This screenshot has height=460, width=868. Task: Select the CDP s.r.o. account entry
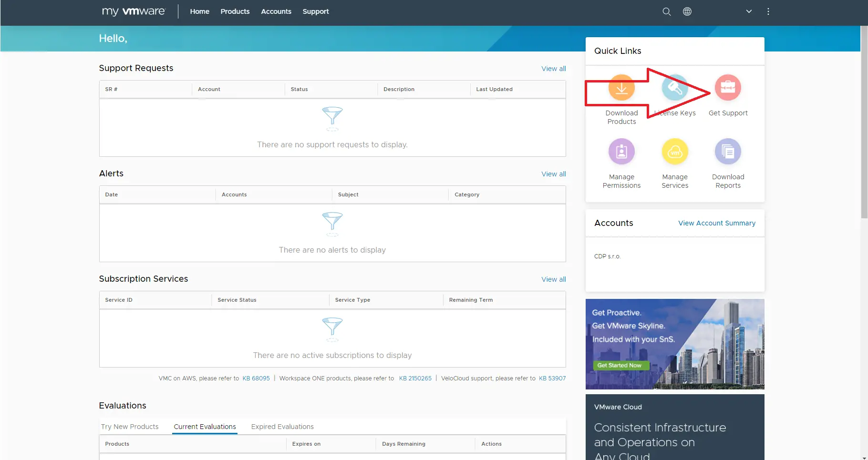coord(607,256)
